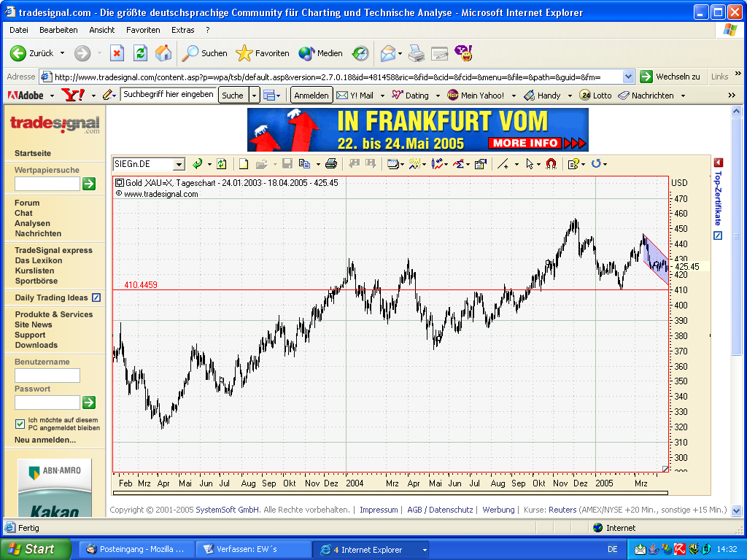
Task: Toggle 'angemeldet bleiben' checkbox
Action: [x=20, y=424]
